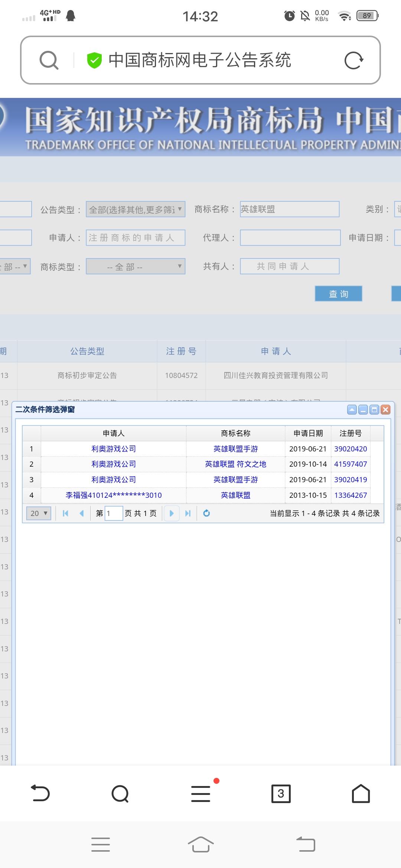Open registration number 13364267
Image resolution: width=401 pixels, height=868 pixels.
click(x=351, y=495)
